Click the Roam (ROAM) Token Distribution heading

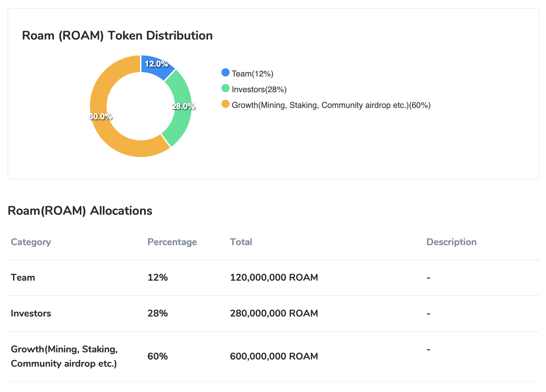point(117,36)
